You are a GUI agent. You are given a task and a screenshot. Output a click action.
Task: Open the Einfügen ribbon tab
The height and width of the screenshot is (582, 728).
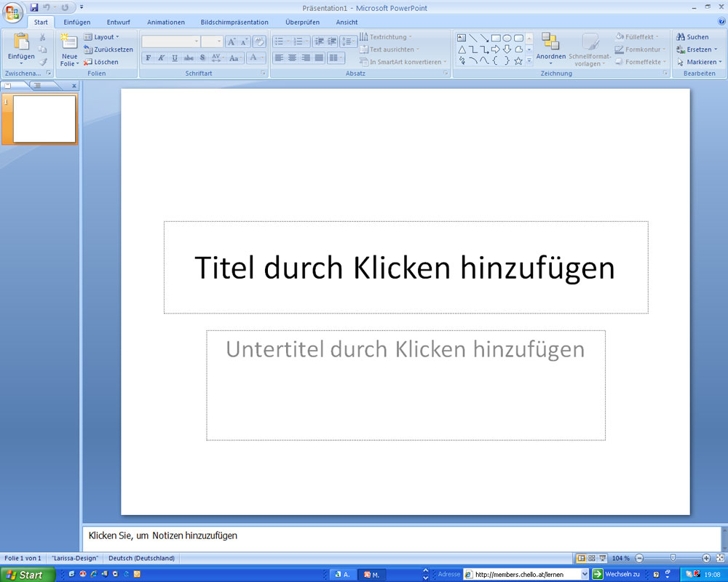[x=76, y=23]
